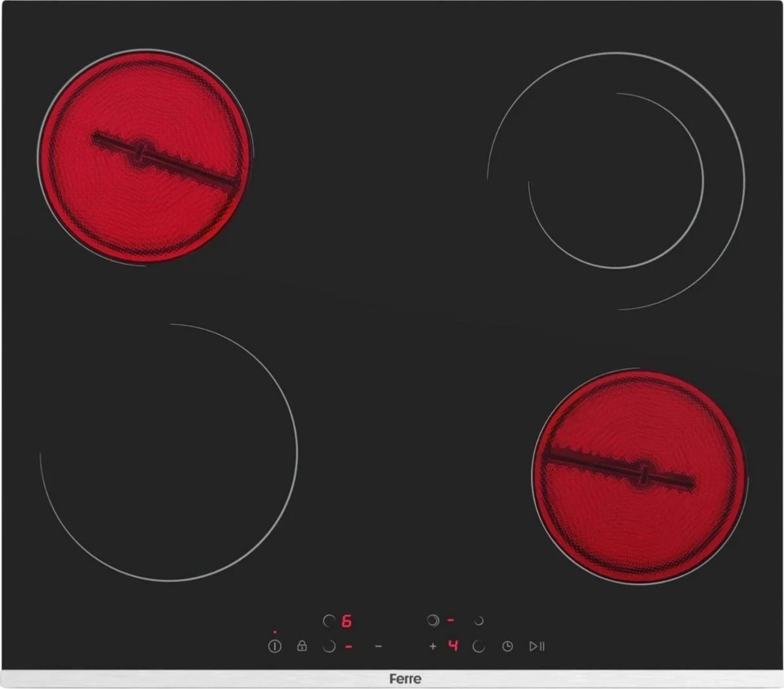Touch the glowing front-right burner

point(640,476)
